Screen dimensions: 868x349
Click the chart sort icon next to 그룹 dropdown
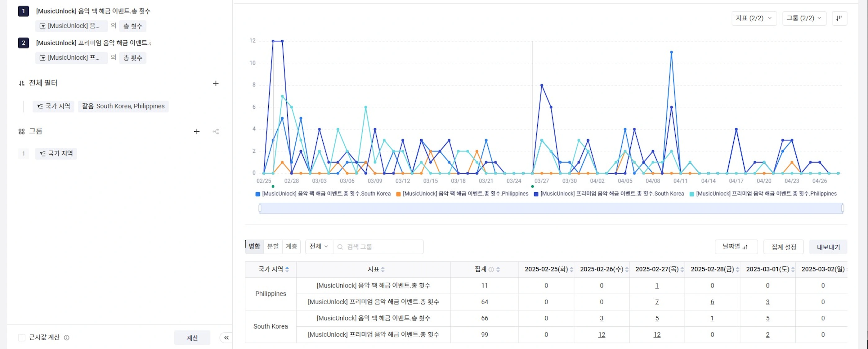839,18
